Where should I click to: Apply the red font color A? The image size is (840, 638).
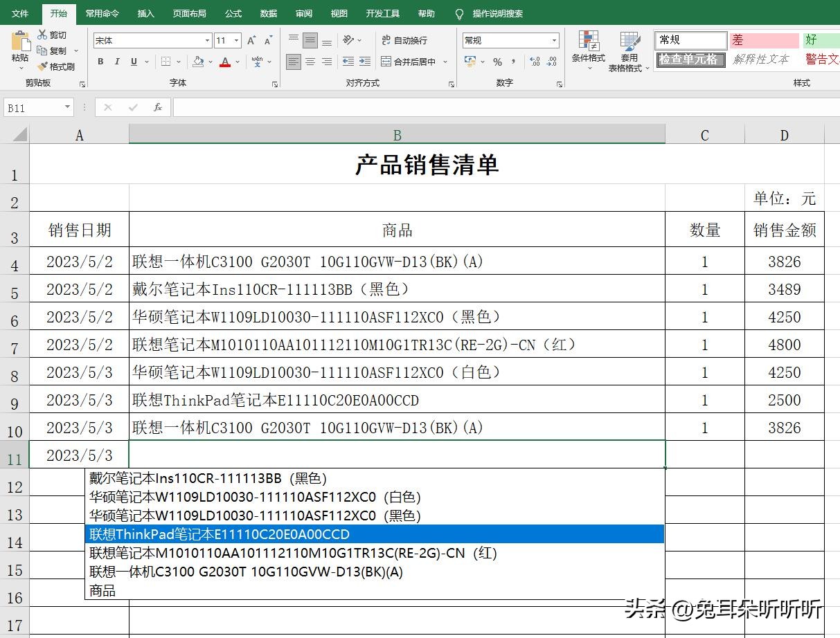point(224,62)
